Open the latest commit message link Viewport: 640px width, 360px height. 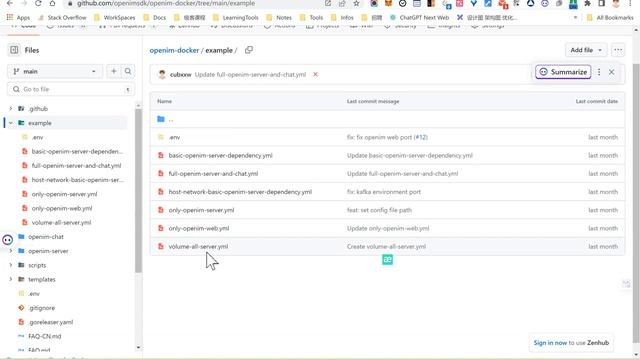[250, 75]
